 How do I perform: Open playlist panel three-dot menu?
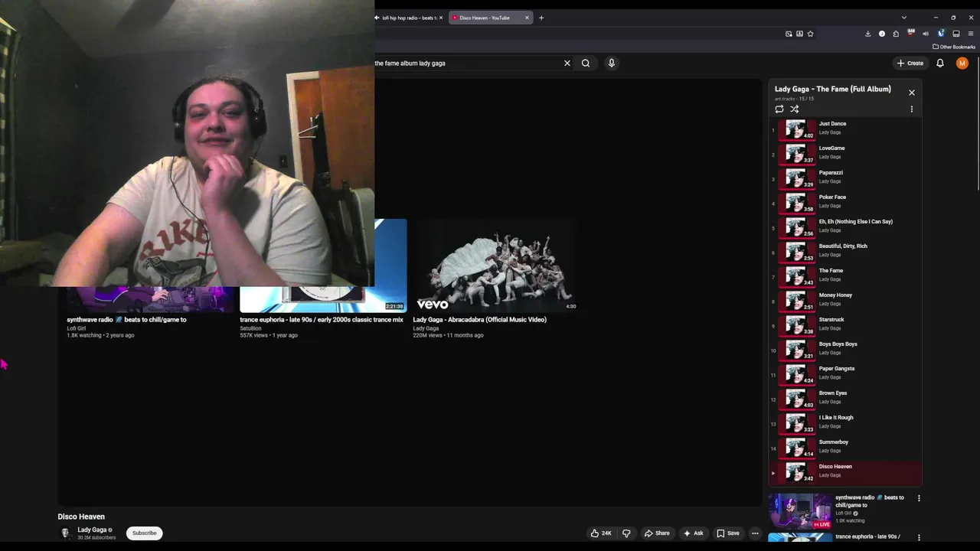pyautogui.click(x=912, y=109)
